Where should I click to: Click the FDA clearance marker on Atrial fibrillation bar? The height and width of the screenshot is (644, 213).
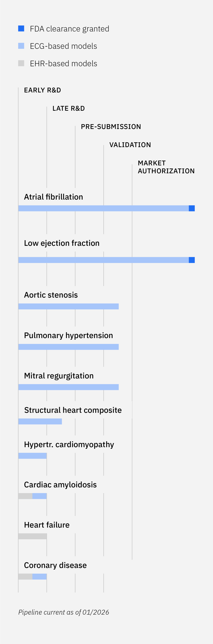tap(192, 208)
